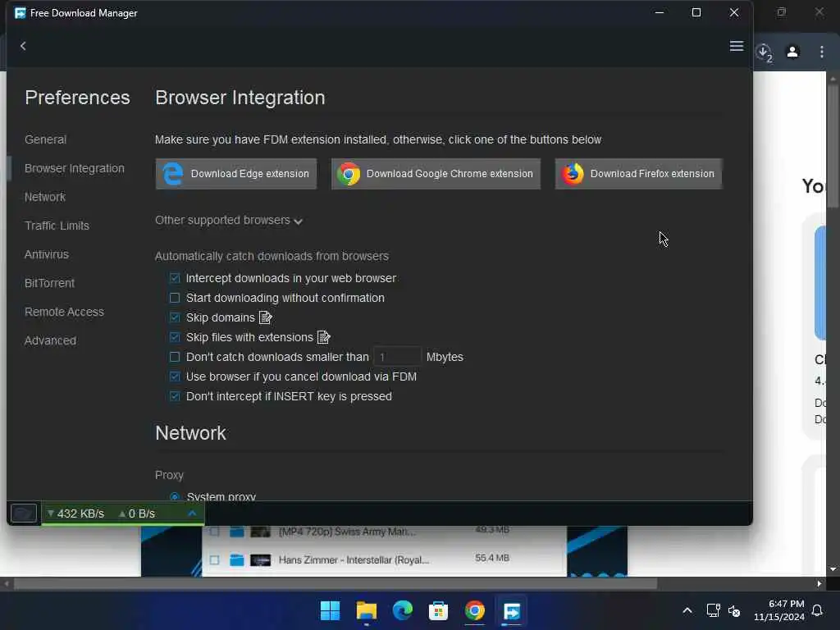The image size is (840, 630).
Task: Open notification bell in system tray
Action: pos(818,610)
